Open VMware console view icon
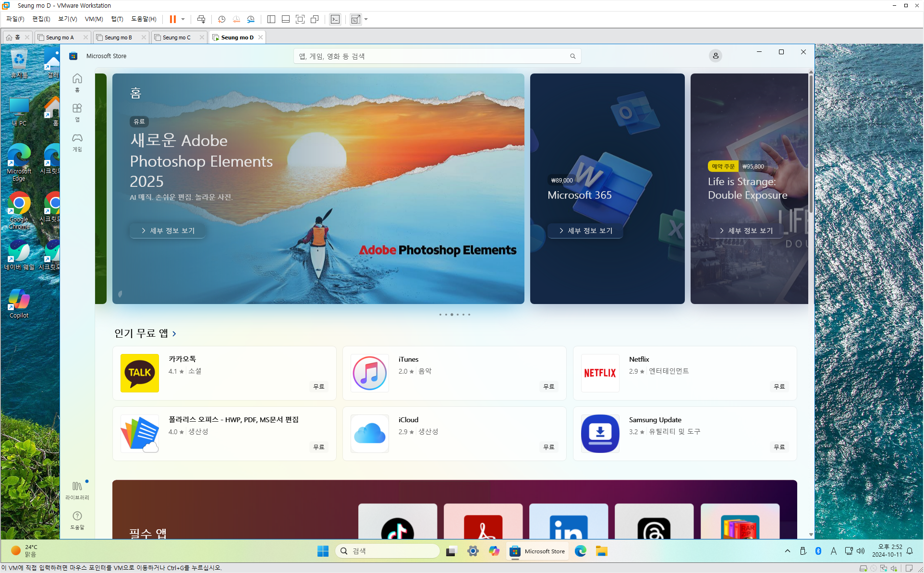 [335, 19]
